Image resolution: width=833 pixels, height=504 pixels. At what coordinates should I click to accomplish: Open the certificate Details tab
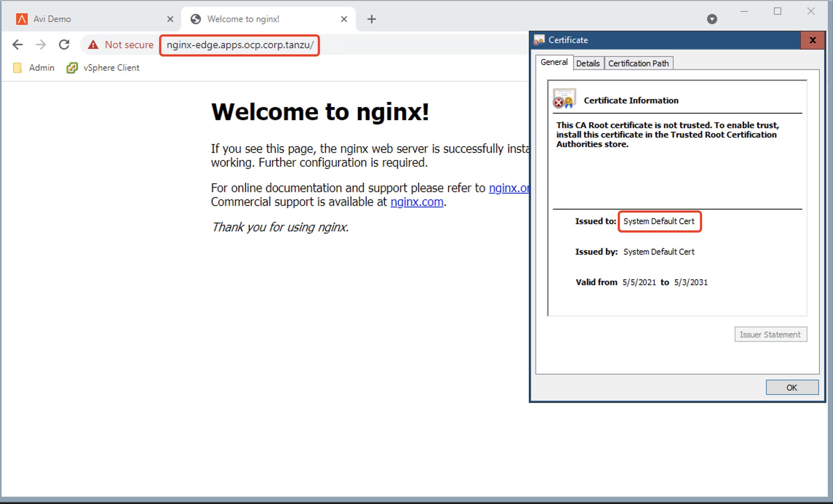[588, 63]
